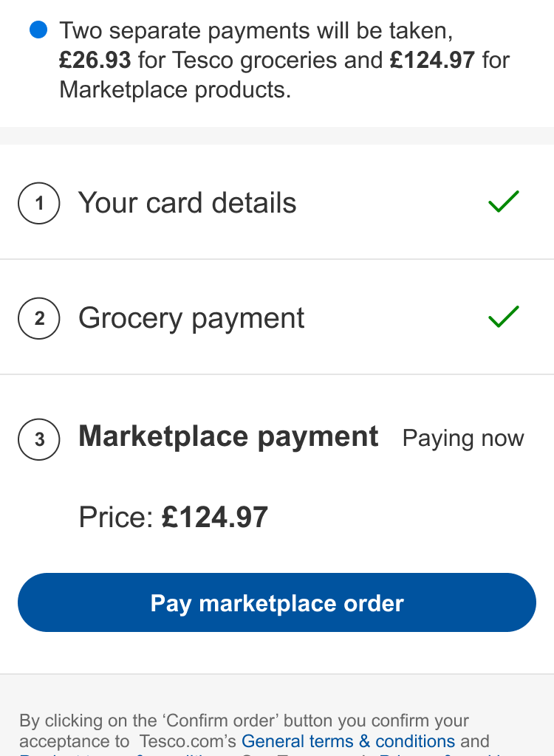The image size is (554, 756).
Task: Click the Price label under Marketplace payment
Action: (116, 518)
